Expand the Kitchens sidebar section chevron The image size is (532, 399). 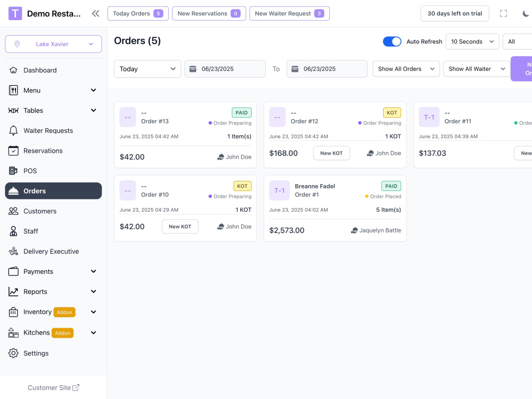click(93, 333)
